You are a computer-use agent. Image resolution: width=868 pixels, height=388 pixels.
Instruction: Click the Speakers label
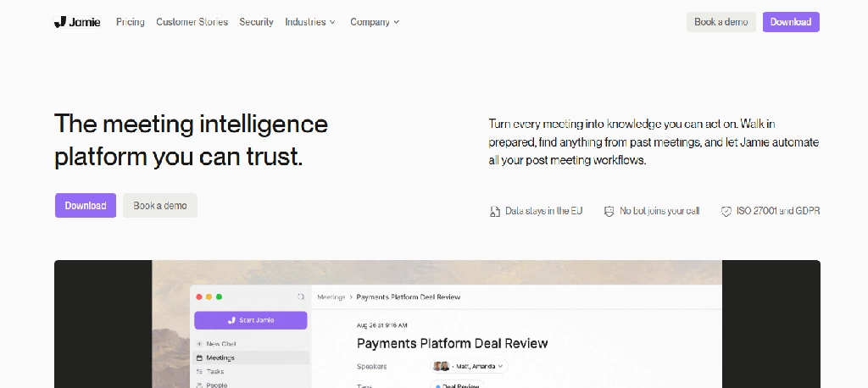372,367
